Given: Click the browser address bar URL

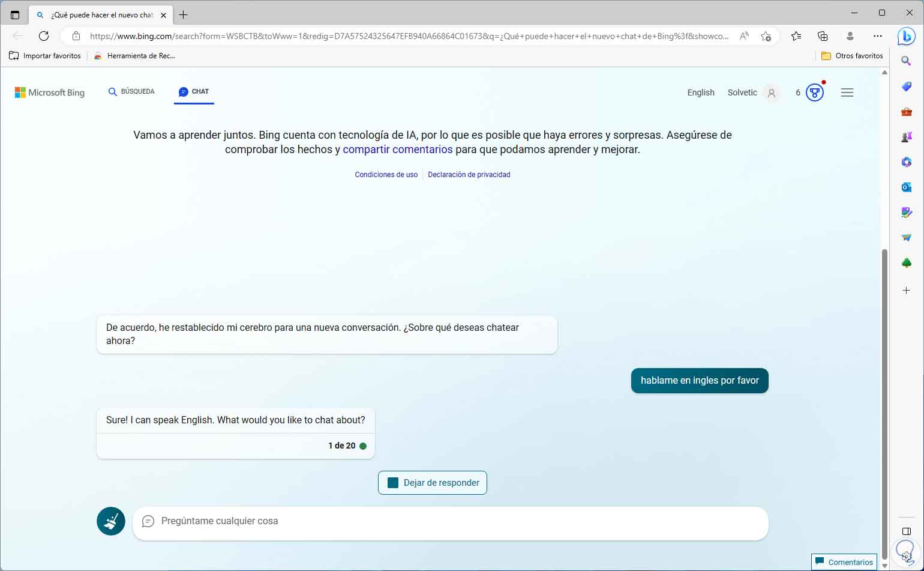Looking at the screenshot, I should click(x=409, y=36).
